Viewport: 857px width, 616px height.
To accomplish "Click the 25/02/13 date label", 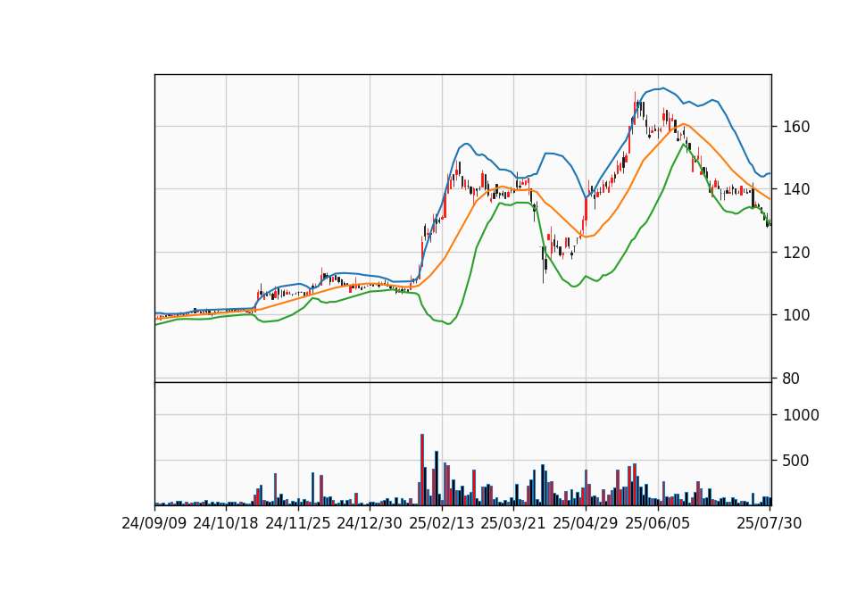I will click(442, 523).
